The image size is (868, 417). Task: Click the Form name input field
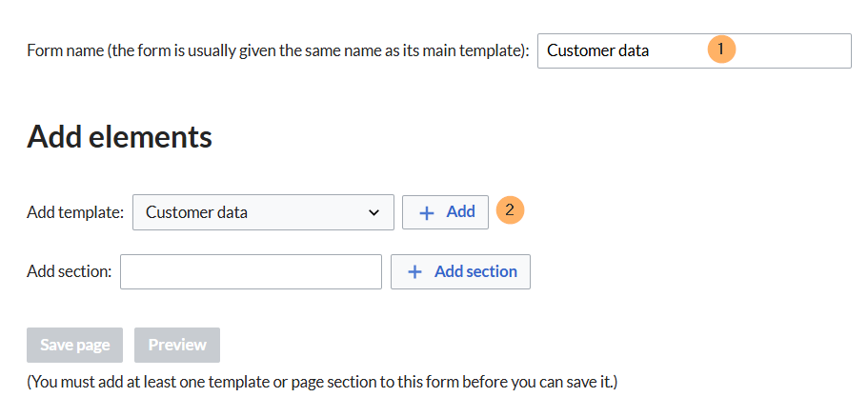click(x=695, y=50)
